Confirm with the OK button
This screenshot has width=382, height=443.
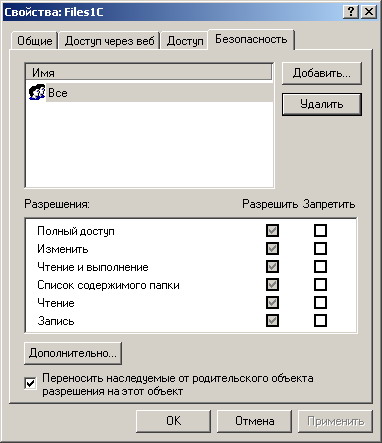pyautogui.click(x=173, y=421)
